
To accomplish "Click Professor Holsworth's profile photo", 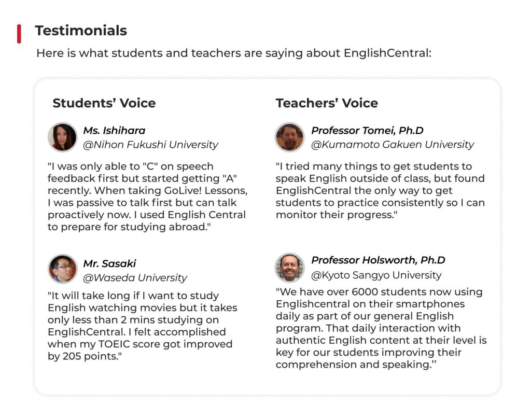I will (289, 268).
